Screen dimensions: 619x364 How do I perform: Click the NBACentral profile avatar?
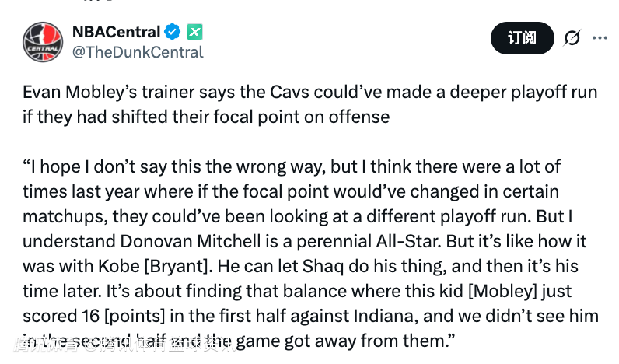43,41
